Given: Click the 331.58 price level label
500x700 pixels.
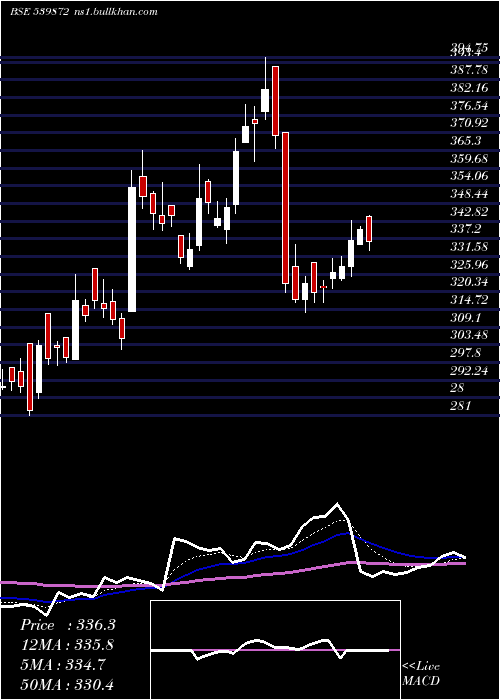Looking at the screenshot, I should 469,247.
